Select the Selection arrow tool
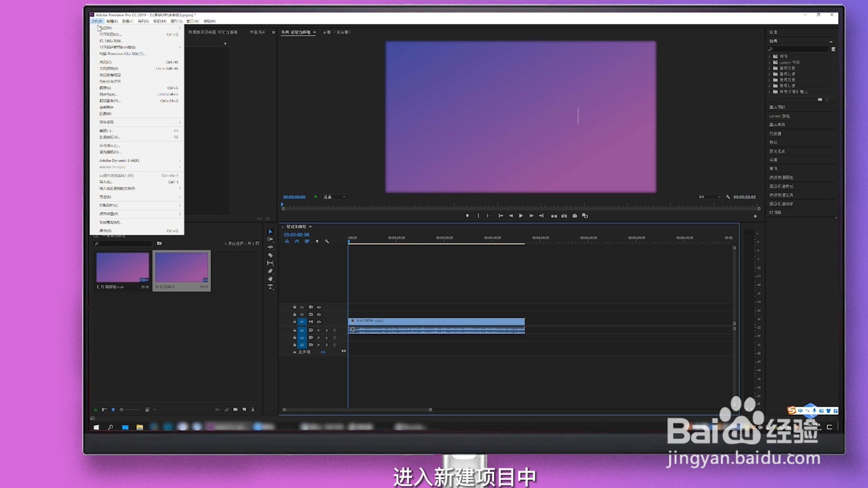 point(270,232)
